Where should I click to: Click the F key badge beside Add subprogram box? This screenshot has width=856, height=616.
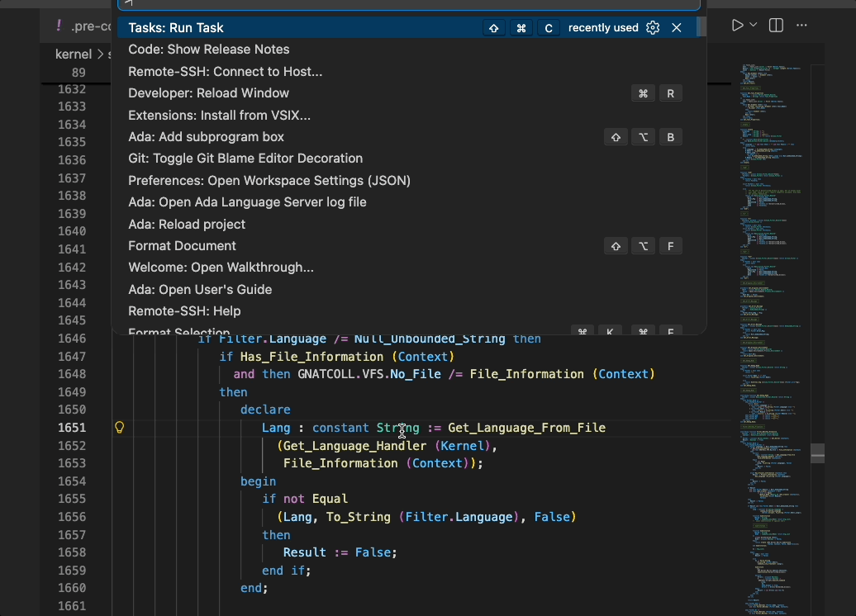click(670, 136)
